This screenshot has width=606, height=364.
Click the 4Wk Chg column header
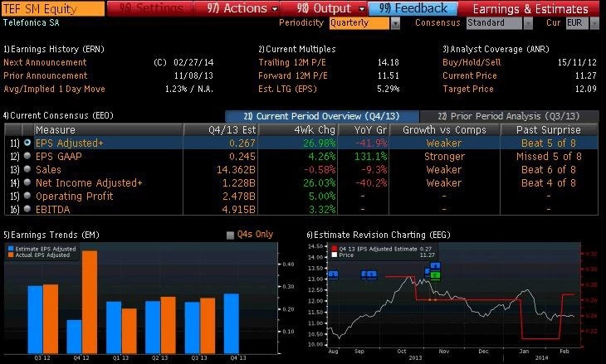(x=298, y=129)
